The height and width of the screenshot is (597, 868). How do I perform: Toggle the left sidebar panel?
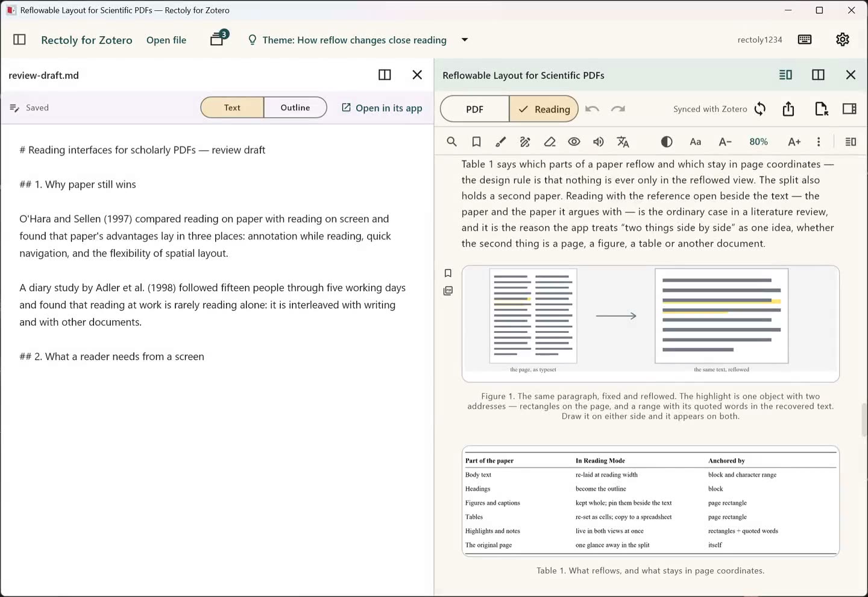19,39
